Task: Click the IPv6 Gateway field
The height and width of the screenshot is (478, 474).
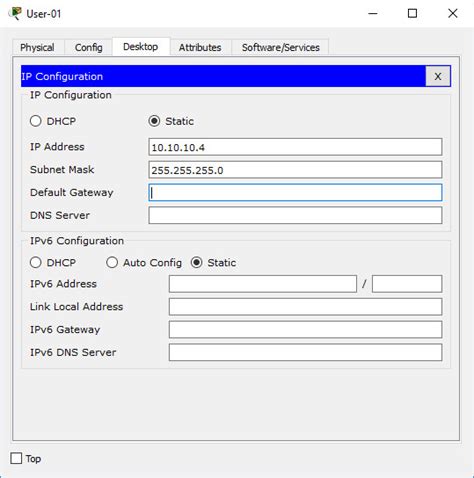Action: 305,330
